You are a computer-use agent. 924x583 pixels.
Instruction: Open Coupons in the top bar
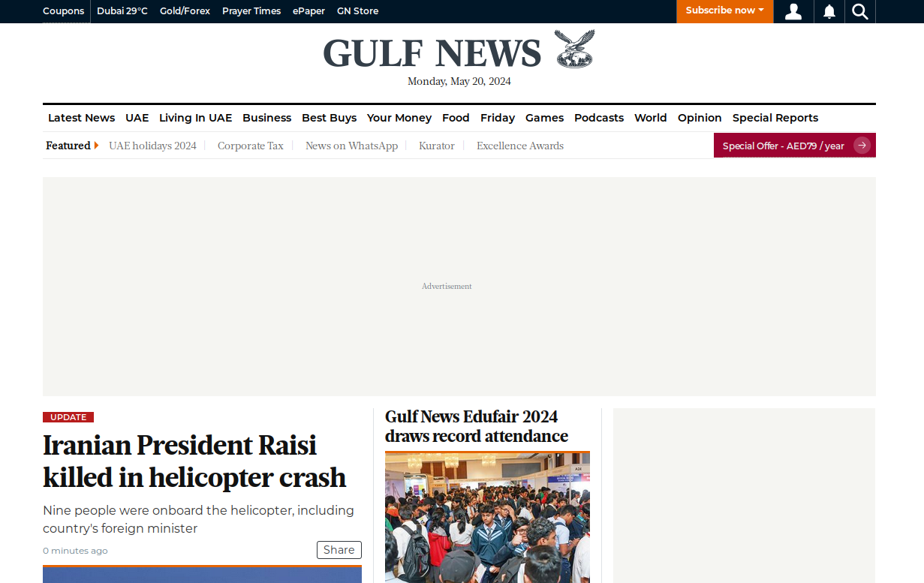click(x=63, y=11)
